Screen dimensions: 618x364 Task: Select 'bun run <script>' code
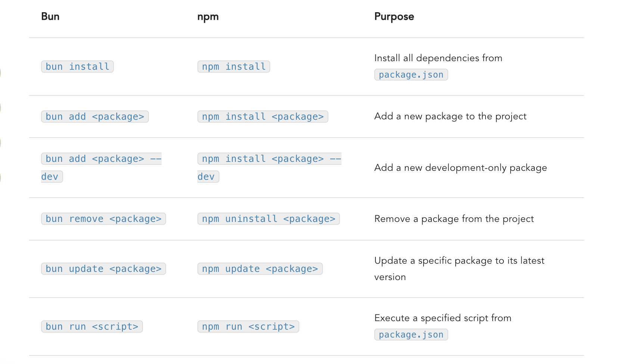[x=92, y=327]
